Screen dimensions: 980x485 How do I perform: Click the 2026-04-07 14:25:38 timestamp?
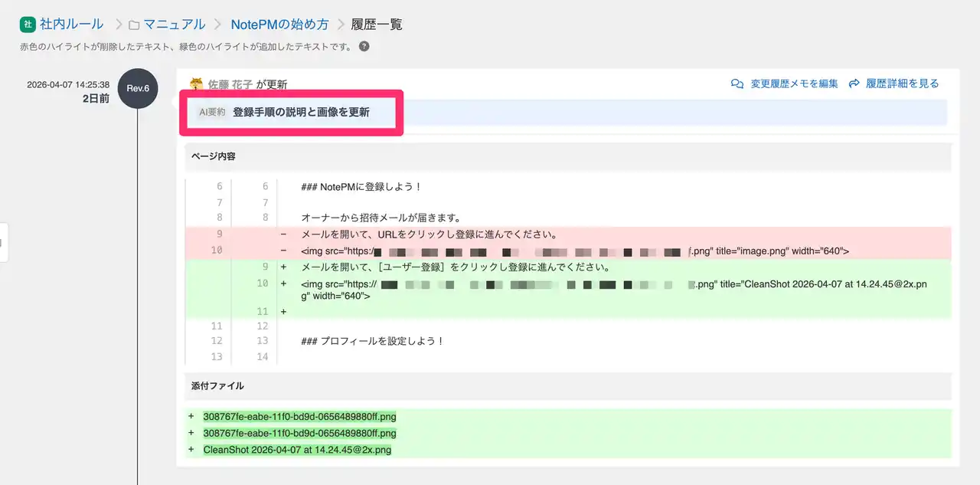pyautogui.click(x=68, y=85)
